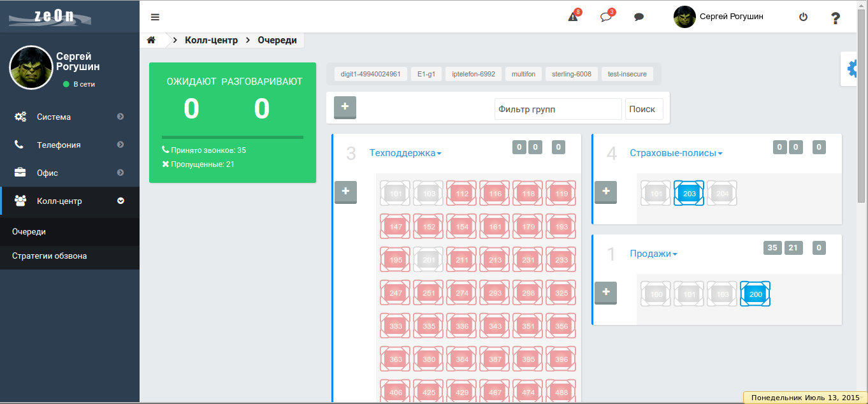
Task: Select agent 384 in Техподдержка
Action: 462,359
